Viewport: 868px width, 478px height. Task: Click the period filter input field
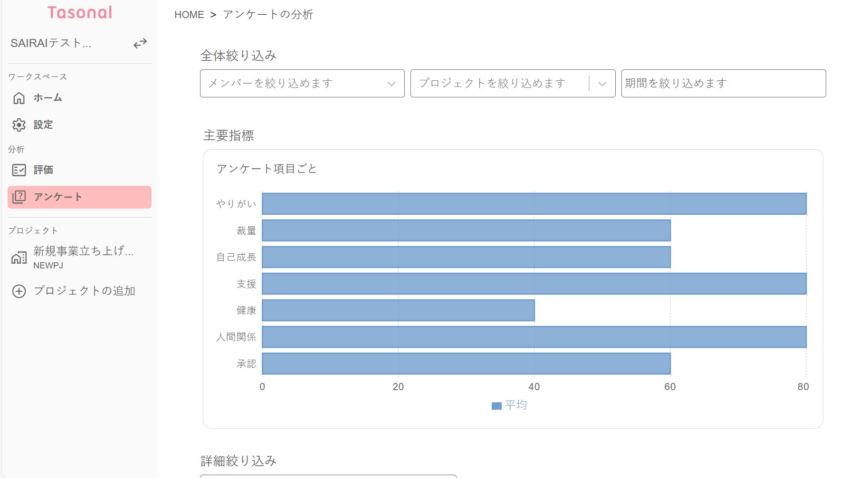723,84
